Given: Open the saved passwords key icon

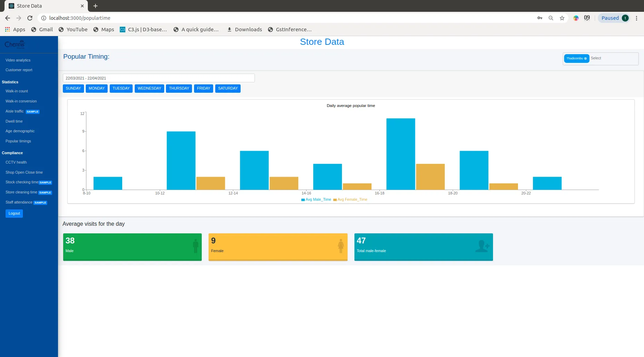Looking at the screenshot, I should 540,18.
